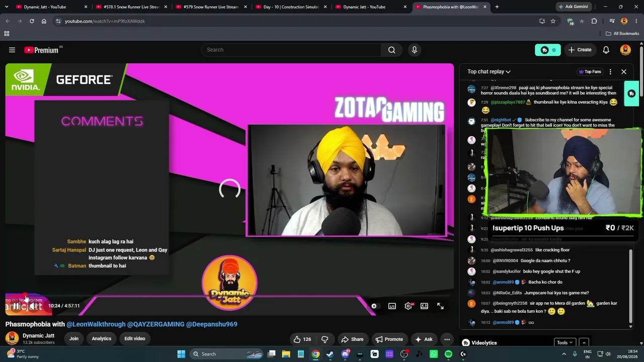Click the Edit video button
Image resolution: width=644 pixels, height=362 pixels.
pos(135,339)
